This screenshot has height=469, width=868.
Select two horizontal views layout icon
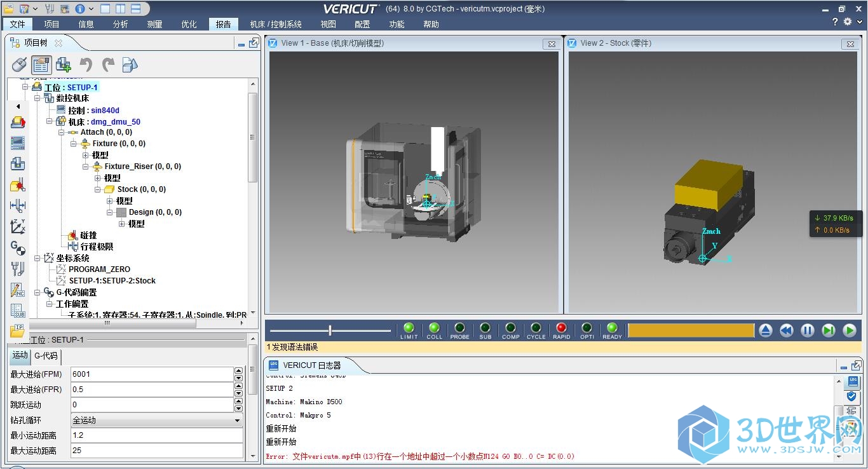[136, 9]
